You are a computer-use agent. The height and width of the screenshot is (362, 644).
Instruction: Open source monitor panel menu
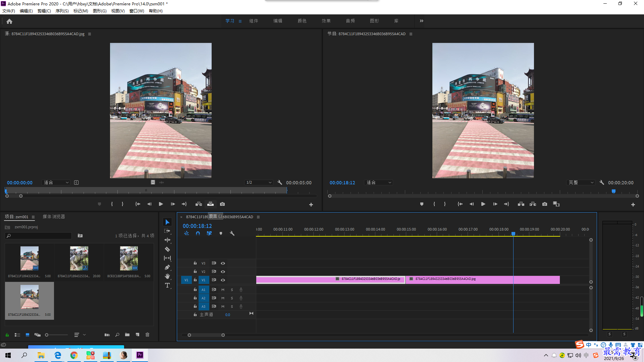coord(90,34)
